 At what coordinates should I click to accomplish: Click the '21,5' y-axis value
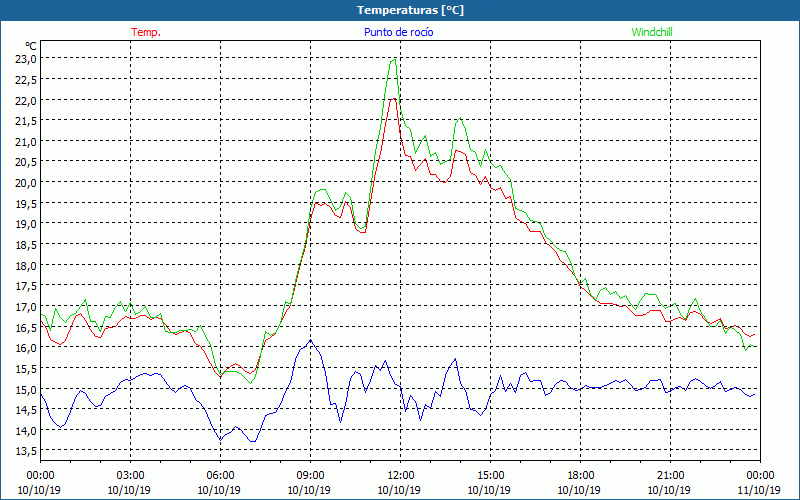(26, 121)
